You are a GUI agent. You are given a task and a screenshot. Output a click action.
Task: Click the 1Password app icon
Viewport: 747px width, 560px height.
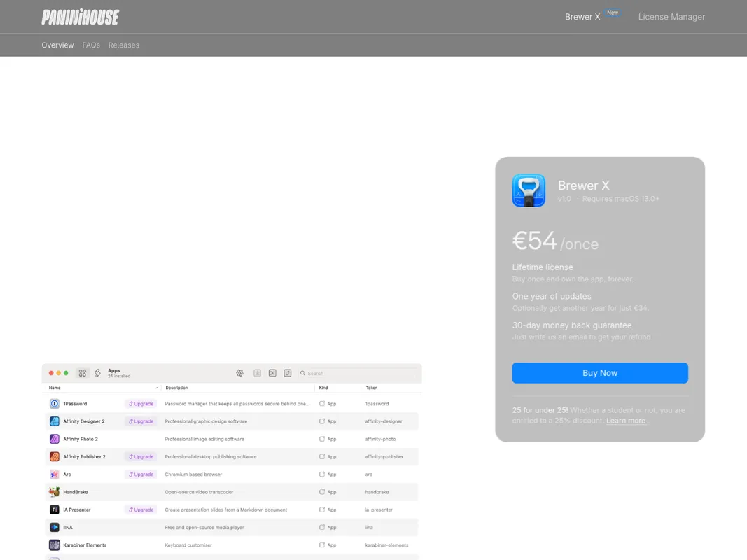point(55,404)
